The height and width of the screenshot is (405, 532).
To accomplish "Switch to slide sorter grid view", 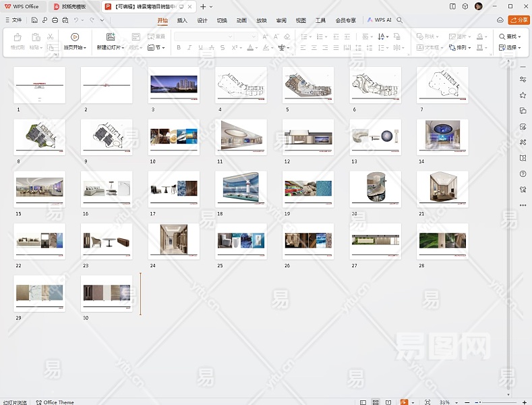I will coord(376,402).
